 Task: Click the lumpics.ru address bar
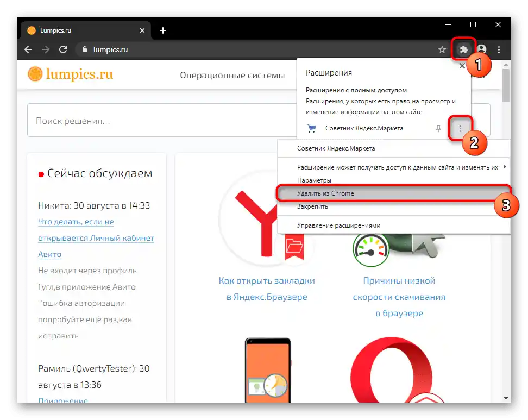click(256, 49)
